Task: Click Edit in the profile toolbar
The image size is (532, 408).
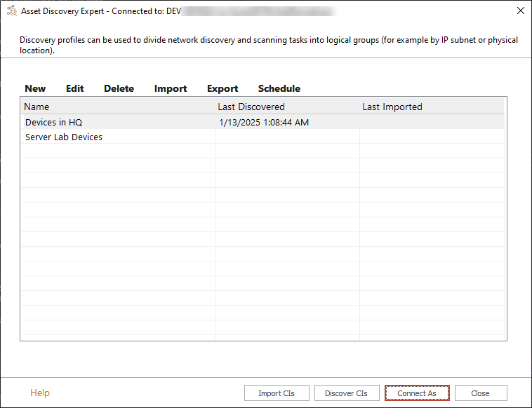Action: 75,88
